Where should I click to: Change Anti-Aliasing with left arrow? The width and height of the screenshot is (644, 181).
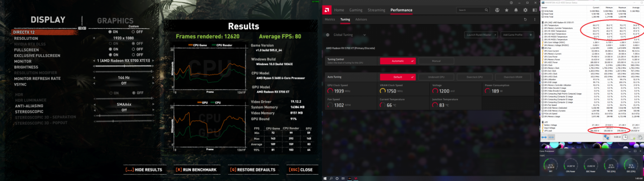[94, 105]
